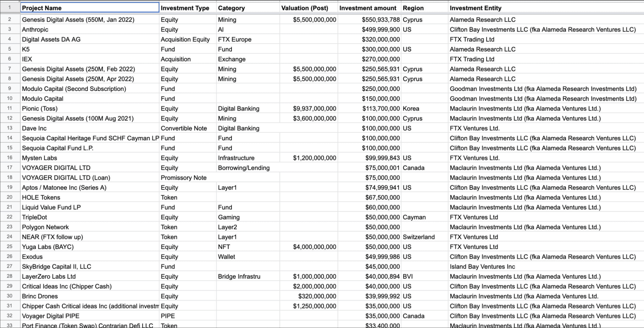The image size is (644, 328).
Task: Click the row 1 number header
Action: coord(9,8)
